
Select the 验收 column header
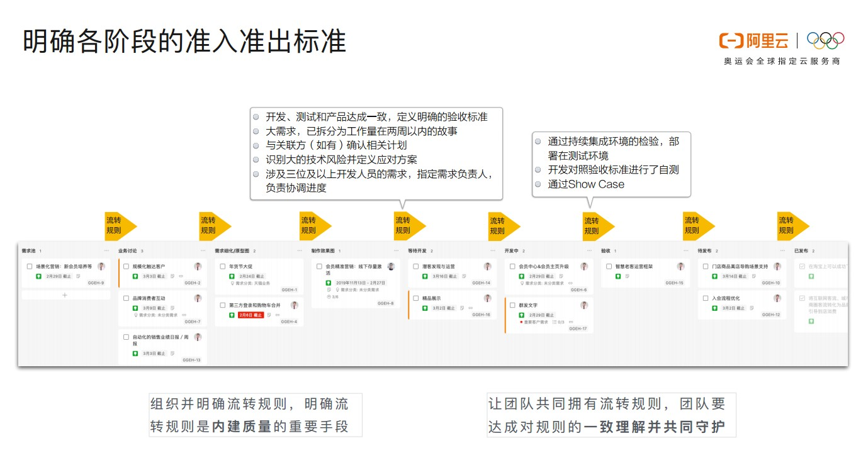click(x=607, y=250)
